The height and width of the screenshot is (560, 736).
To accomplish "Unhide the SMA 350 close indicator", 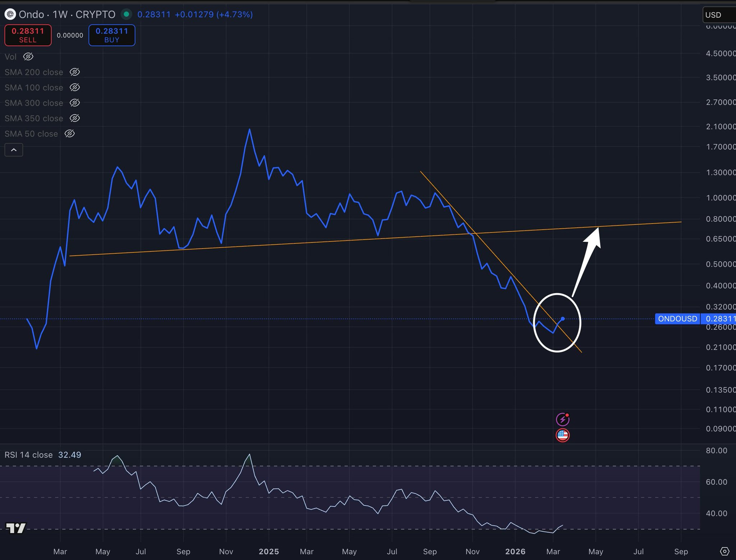I will tap(75, 119).
